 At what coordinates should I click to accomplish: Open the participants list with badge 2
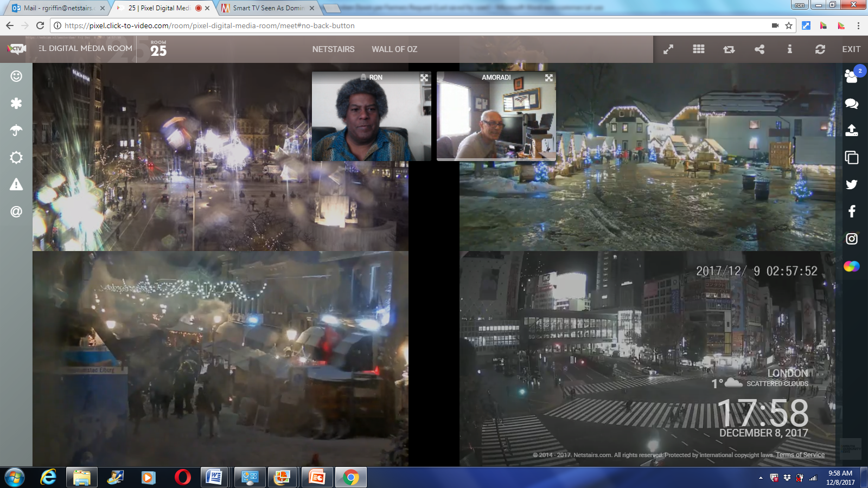point(852,76)
